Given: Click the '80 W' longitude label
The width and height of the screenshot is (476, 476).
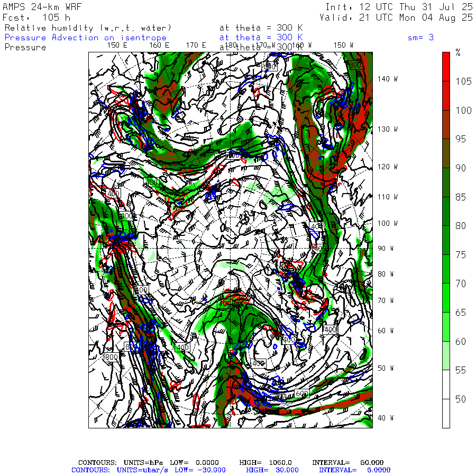Looking at the screenshot, I should click(386, 274).
